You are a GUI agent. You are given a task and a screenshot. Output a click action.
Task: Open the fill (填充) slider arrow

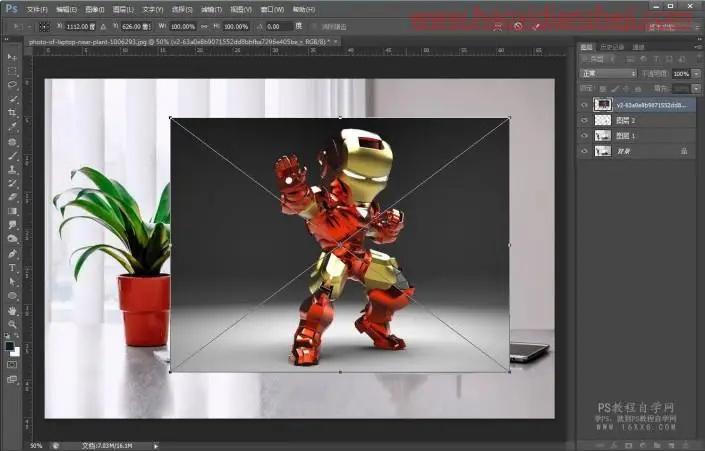point(696,89)
